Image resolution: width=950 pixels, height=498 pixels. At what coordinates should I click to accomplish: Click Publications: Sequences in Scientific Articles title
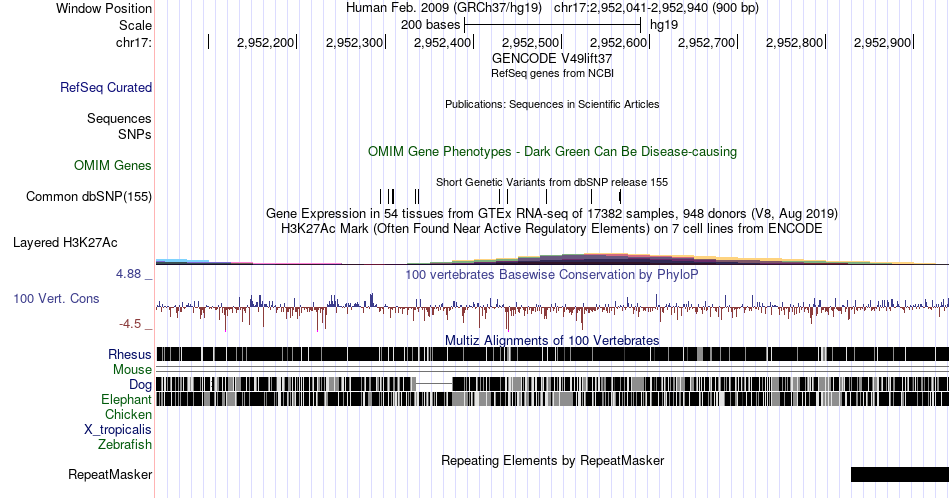(x=552, y=104)
